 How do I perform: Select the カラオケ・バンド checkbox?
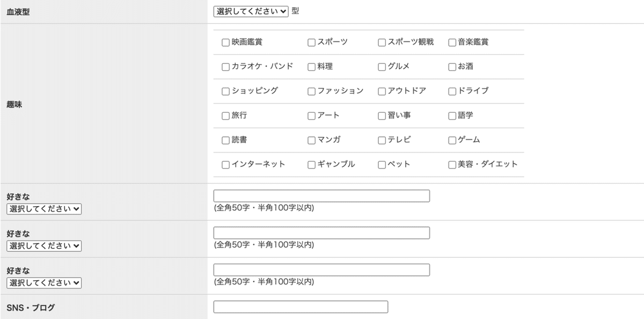click(x=226, y=67)
